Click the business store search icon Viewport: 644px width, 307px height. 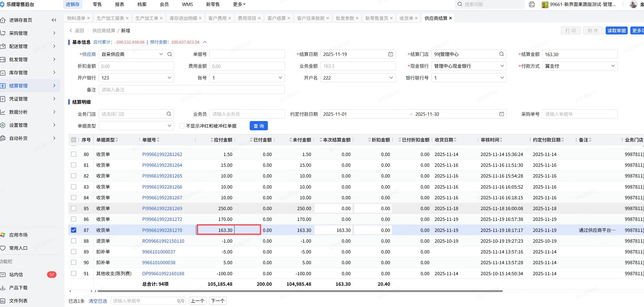(x=169, y=114)
